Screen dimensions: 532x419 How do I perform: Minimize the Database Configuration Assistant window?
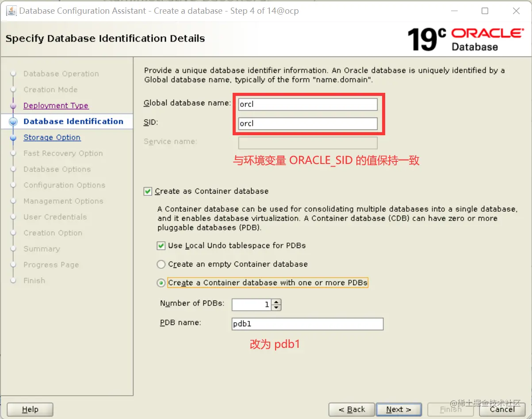click(454, 11)
